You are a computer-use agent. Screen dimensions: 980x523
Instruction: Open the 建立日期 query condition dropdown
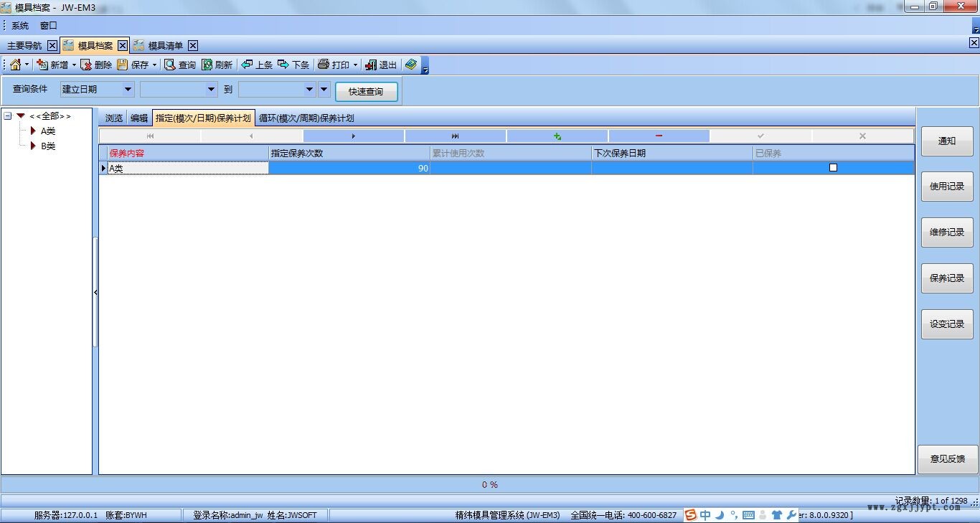(x=128, y=90)
